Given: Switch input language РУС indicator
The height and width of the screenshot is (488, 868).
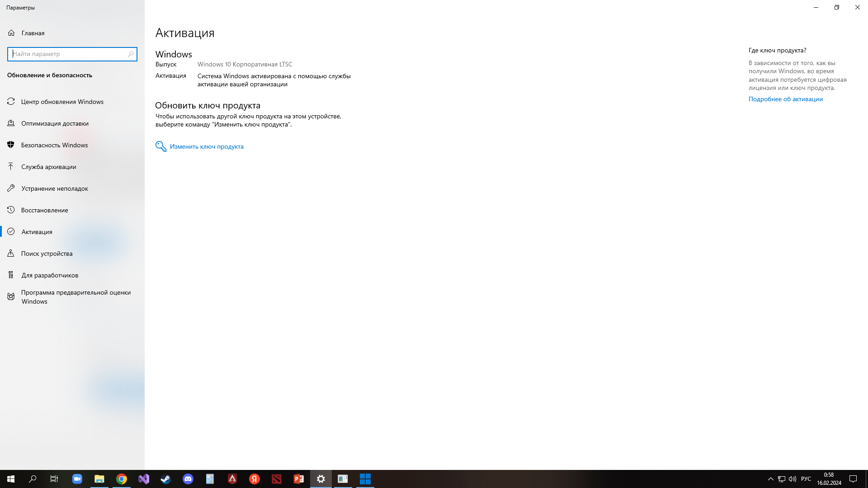Looking at the screenshot, I should (x=806, y=479).
